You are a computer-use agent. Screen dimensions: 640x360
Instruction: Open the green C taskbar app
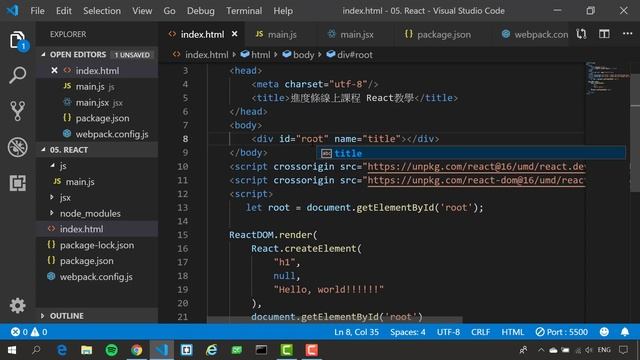[x=287, y=350]
